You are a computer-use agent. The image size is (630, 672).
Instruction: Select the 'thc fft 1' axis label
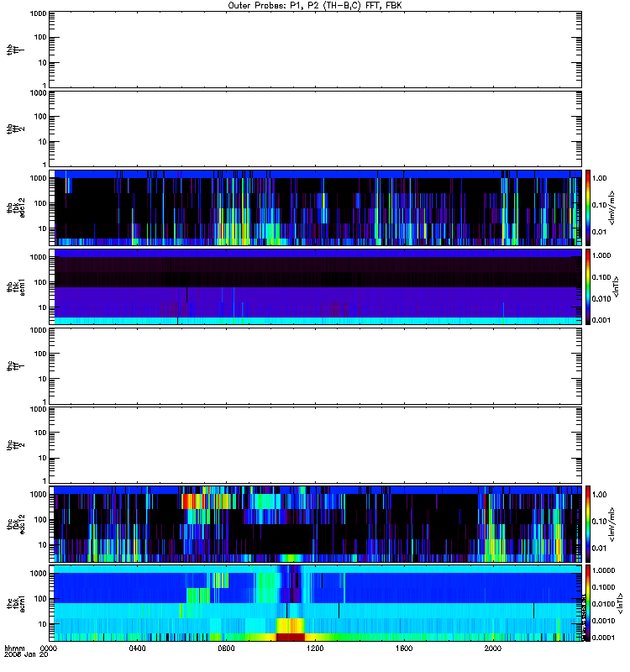(x=15, y=366)
